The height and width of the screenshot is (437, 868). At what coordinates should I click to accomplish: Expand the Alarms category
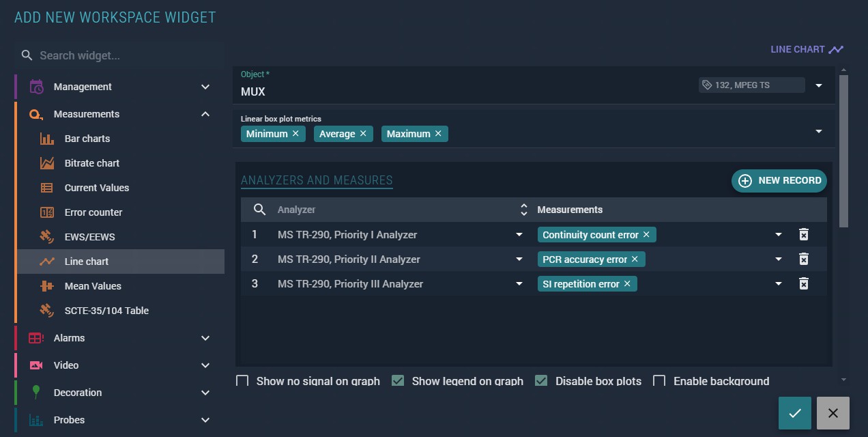click(205, 338)
